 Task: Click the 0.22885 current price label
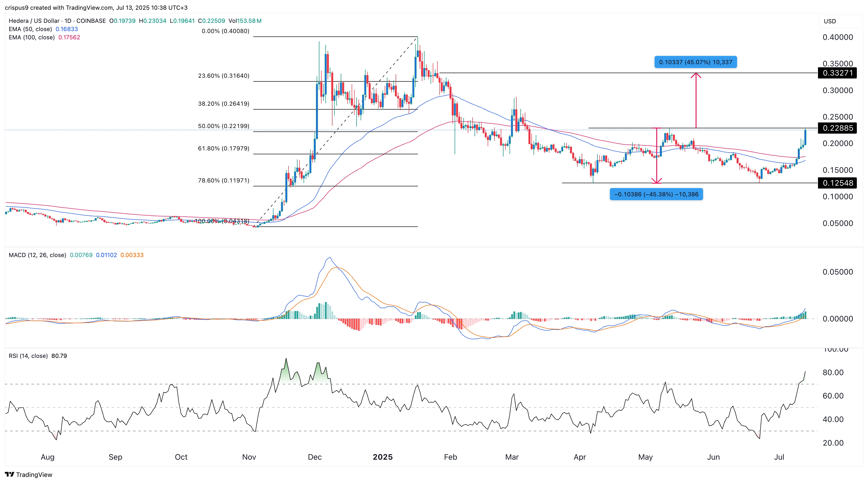pyautogui.click(x=837, y=128)
